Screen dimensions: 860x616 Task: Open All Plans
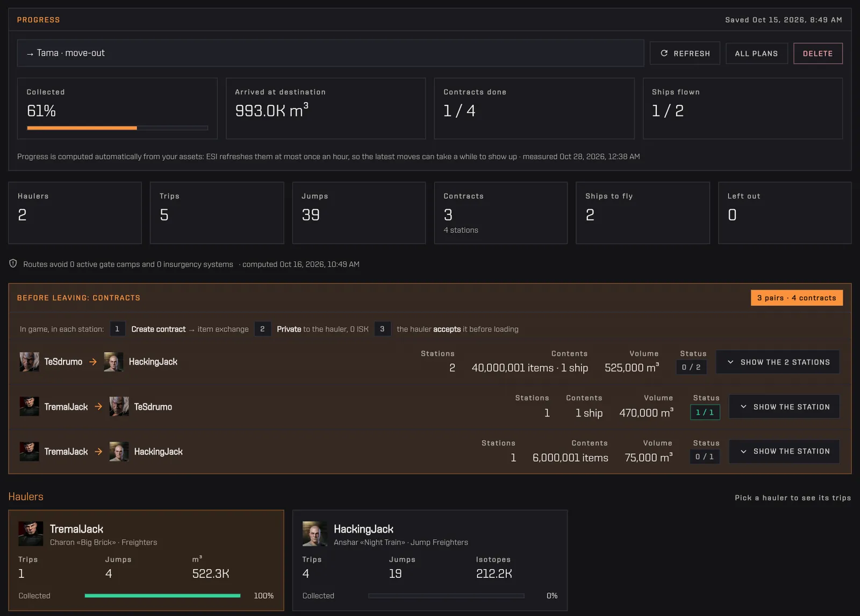click(756, 53)
